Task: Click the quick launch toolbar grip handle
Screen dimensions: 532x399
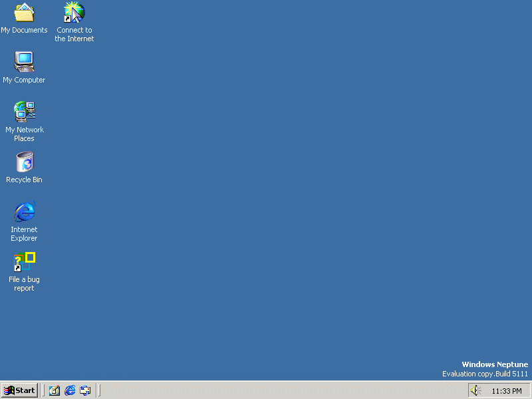Action: point(43,390)
